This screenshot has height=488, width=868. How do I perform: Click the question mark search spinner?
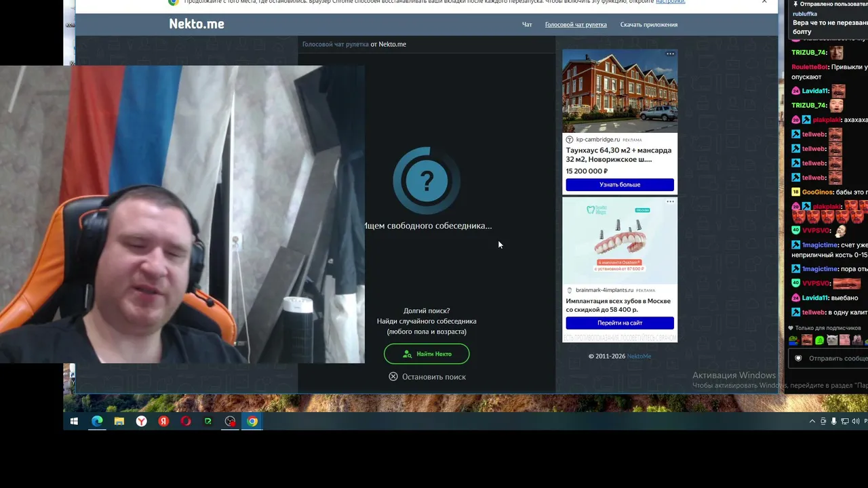click(427, 180)
